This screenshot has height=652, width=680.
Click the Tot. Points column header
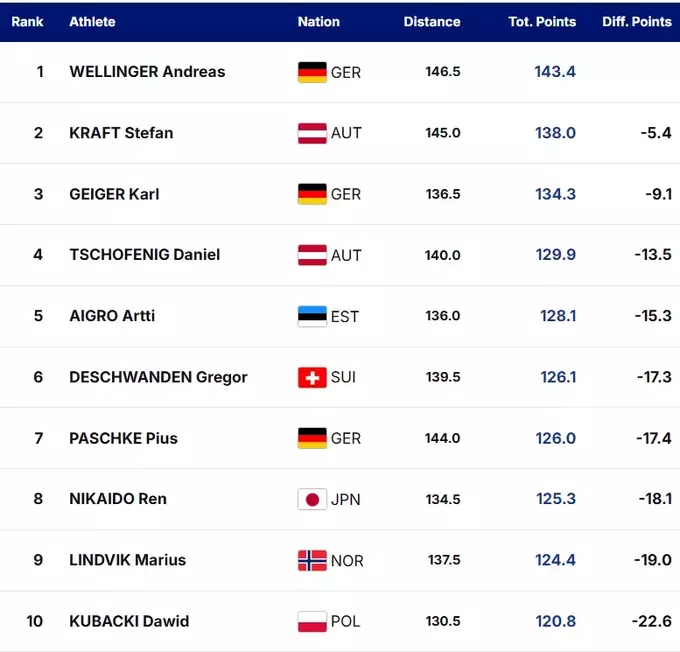point(542,21)
